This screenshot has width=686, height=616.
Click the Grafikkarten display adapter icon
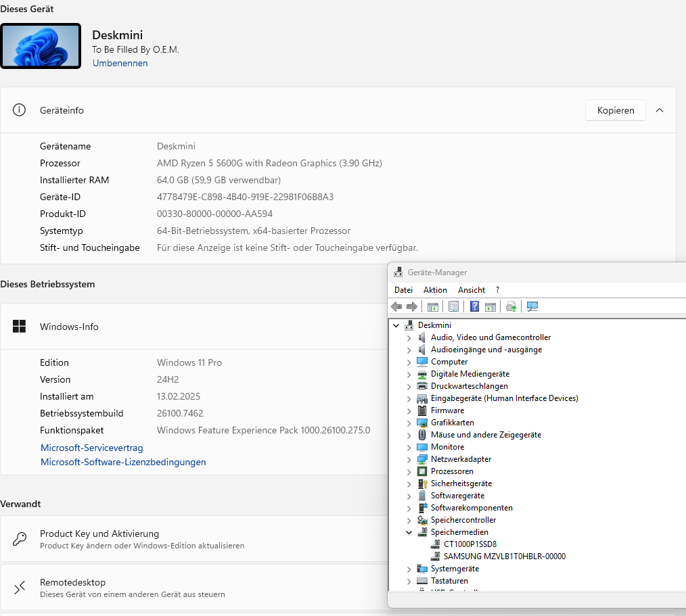tap(421, 423)
